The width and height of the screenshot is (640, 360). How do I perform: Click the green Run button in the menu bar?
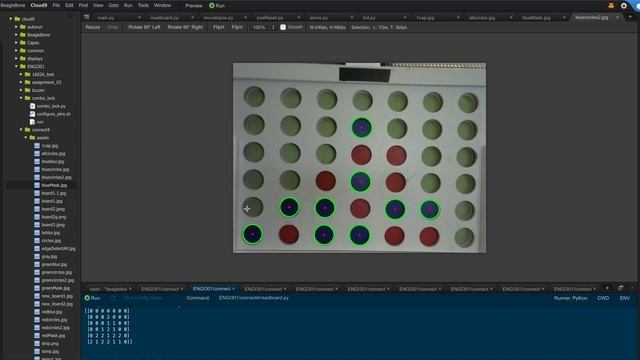[217, 6]
